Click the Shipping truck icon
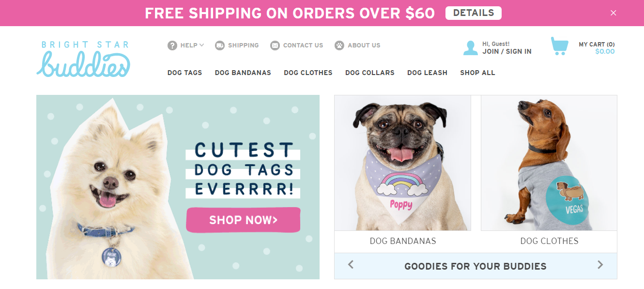 coord(220,46)
